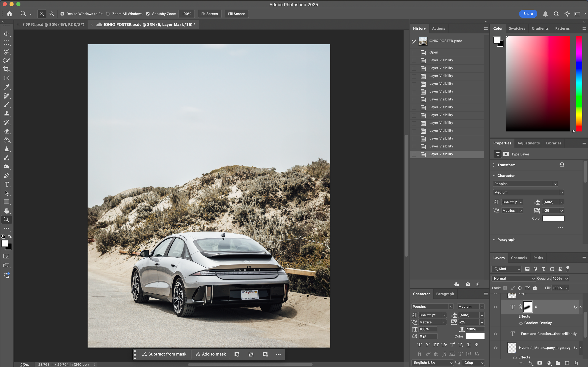Click the zoom out magnifier icon

click(52, 14)
